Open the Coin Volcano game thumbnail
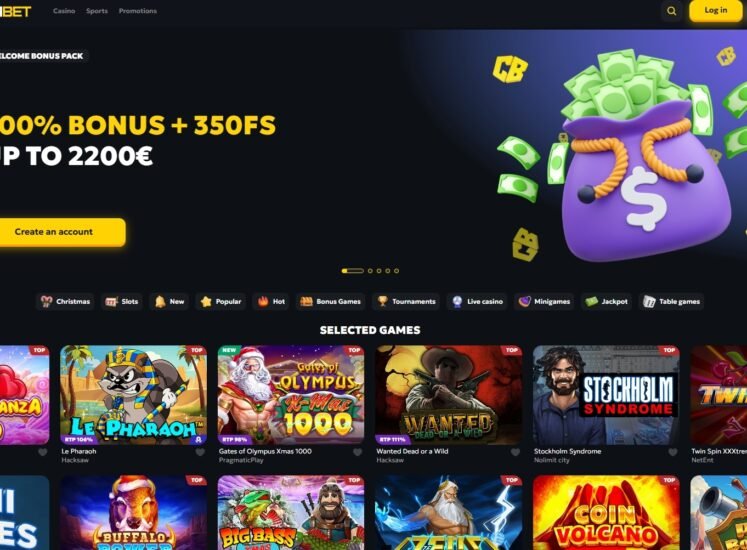747x550 pixels. pos(606,513)
